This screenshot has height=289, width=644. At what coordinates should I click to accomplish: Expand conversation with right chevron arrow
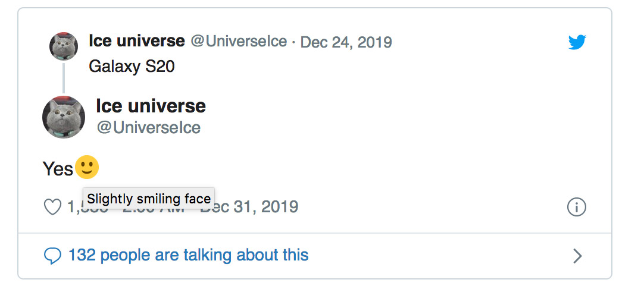pos(577,256)
